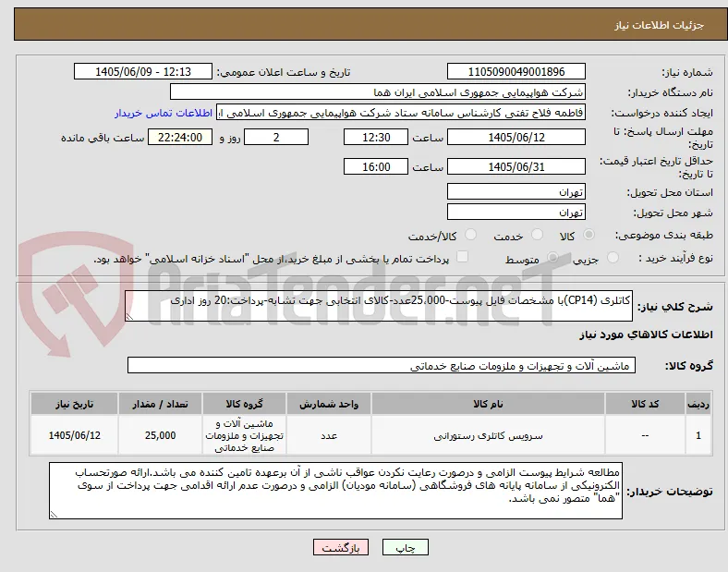The width and height of the screenshot is (728, 572).
Task: Click the بازگشت back button
Action: tap(341, 548)
